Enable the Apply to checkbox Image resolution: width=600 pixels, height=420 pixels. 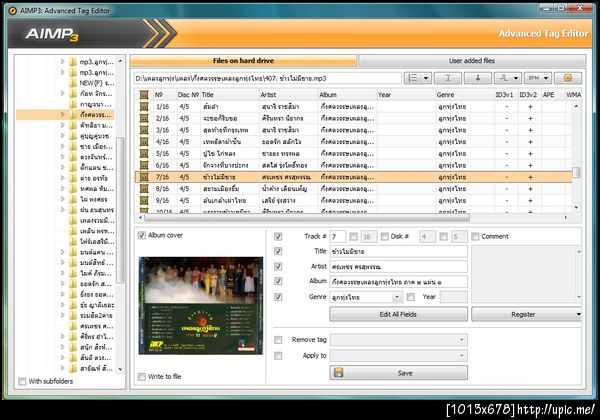pyautogui.click(x=278, y=356)
